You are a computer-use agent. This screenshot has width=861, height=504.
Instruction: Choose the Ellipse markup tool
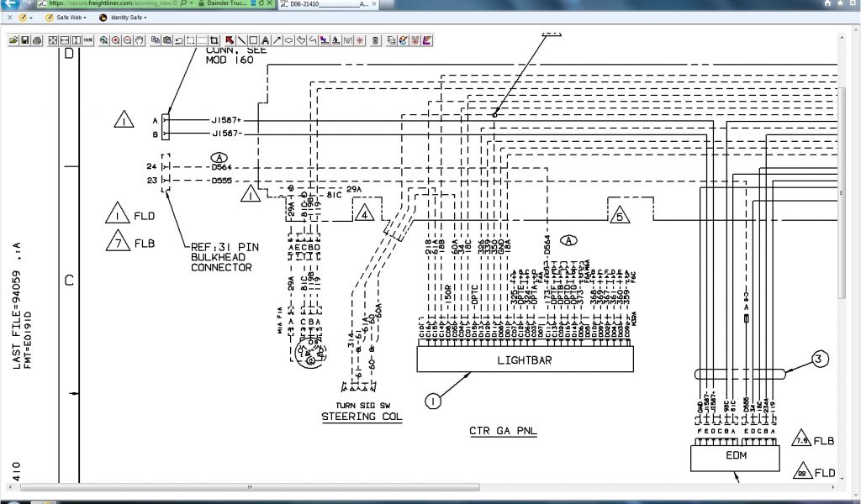[288, 39]
